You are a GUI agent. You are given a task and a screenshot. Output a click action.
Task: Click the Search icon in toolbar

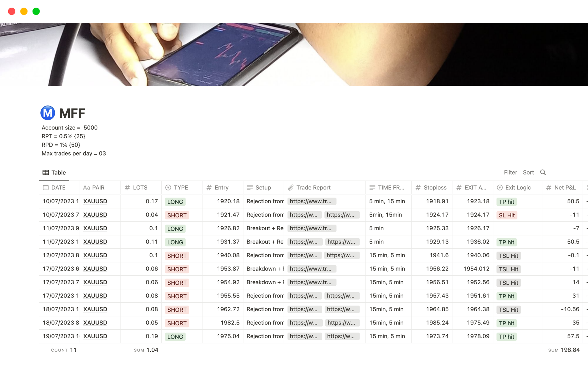(543, 173)
